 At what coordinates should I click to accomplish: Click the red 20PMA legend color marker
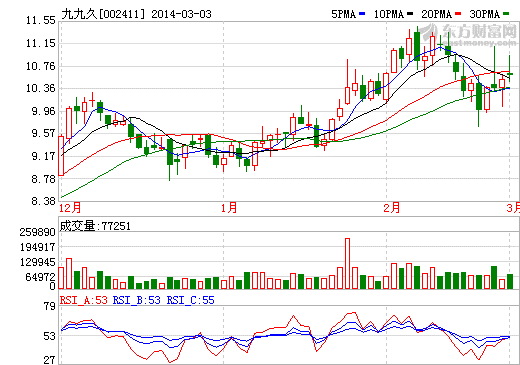458,14
